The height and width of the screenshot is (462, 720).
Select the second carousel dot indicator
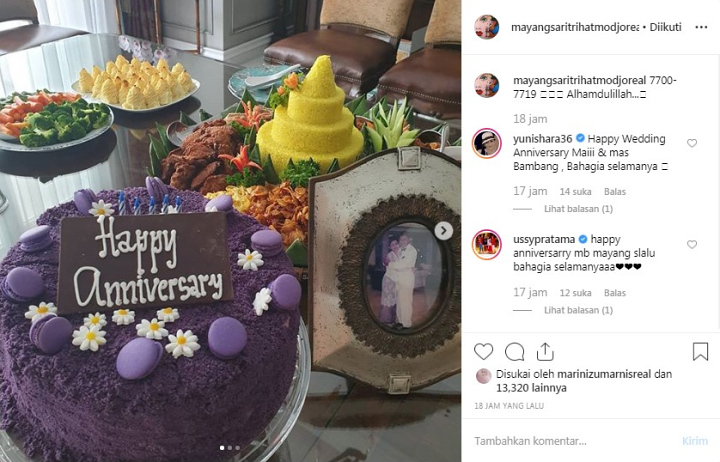point(230,448)
